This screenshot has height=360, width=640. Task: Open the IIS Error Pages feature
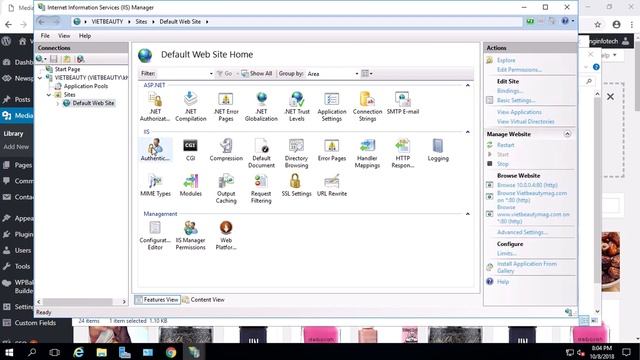332,150
